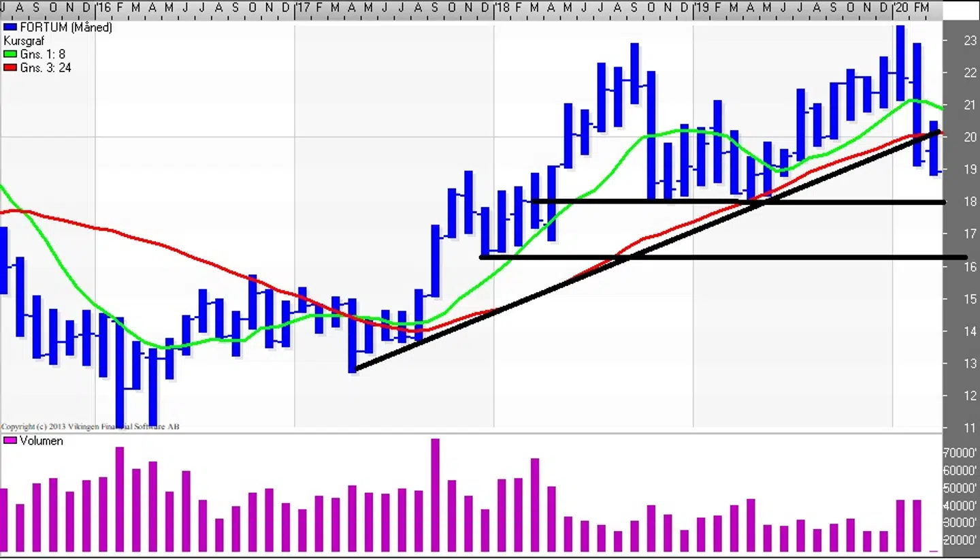Image resolution: width=980 pixels, height=559 pixels.
Task: Click the magenta Volumen legend swatch
Action: [x=10, y=441]
